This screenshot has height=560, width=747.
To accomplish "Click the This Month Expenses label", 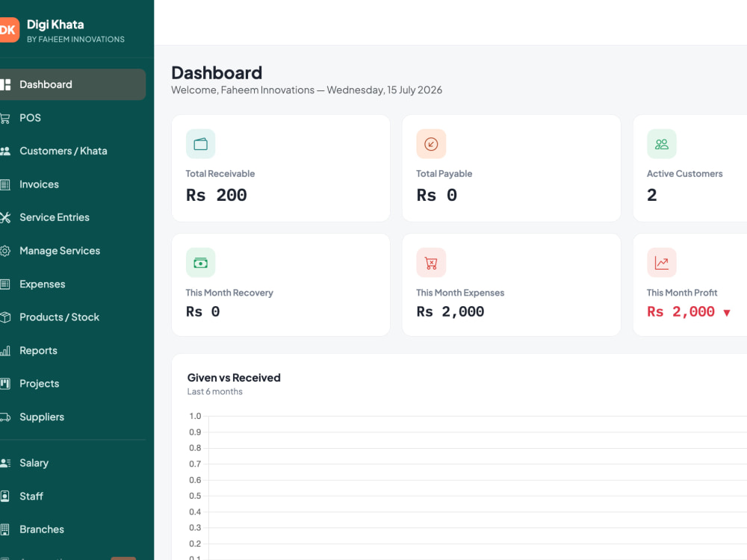I will [x=460, y=293].
